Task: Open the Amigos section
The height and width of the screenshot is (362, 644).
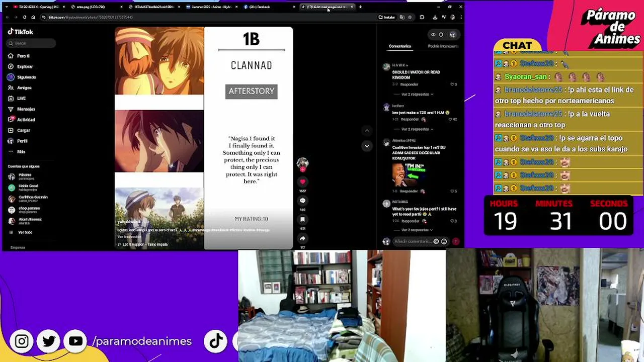Action: pos(20,87)
